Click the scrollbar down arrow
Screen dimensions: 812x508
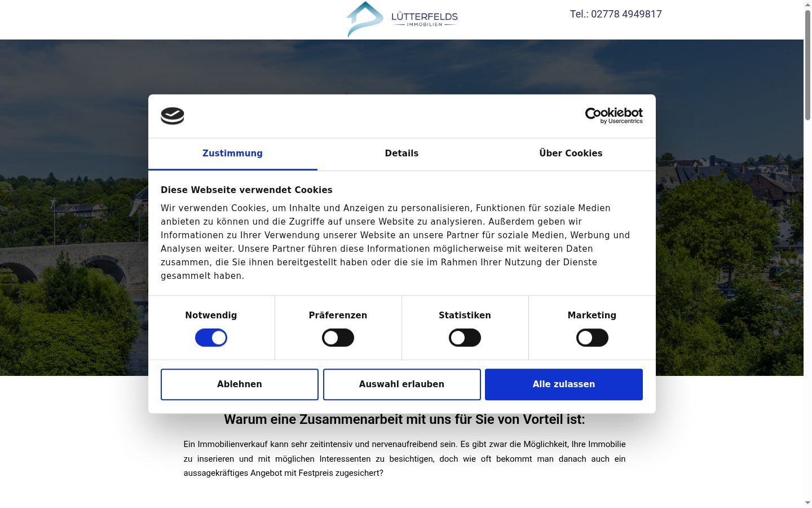(x=807, y=502)
